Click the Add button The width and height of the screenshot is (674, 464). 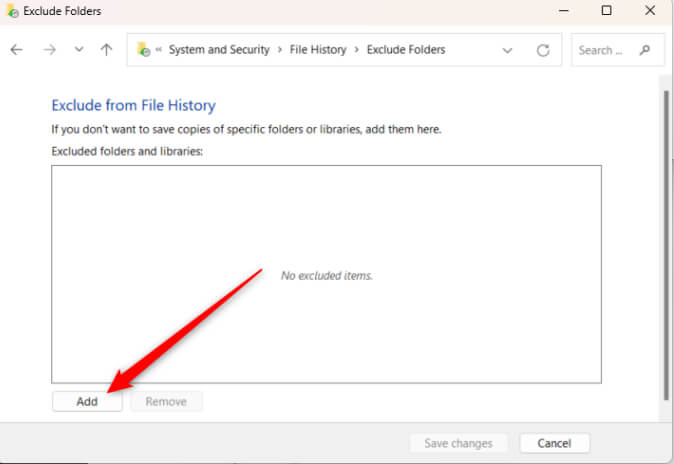[87, 401]
